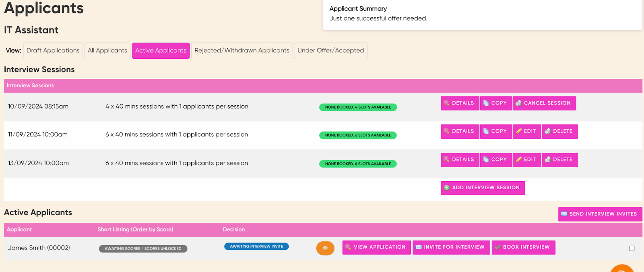Copy the 11/09/2024 interview session

pos(495,131)
